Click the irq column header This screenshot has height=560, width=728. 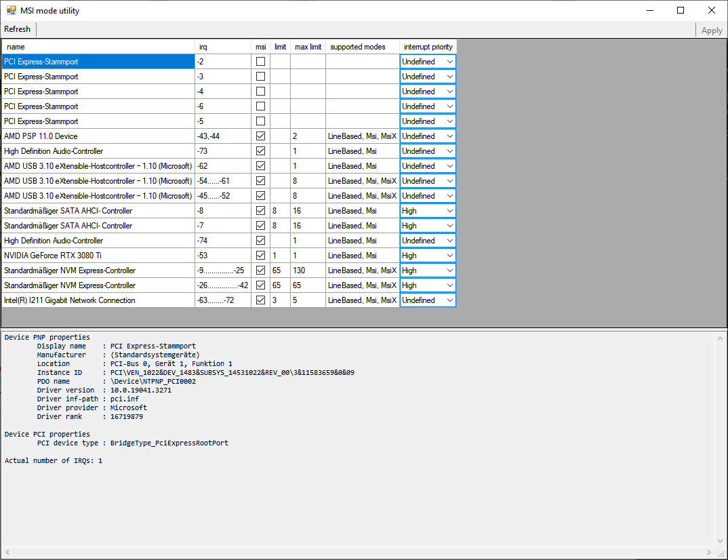click(223, 47)
